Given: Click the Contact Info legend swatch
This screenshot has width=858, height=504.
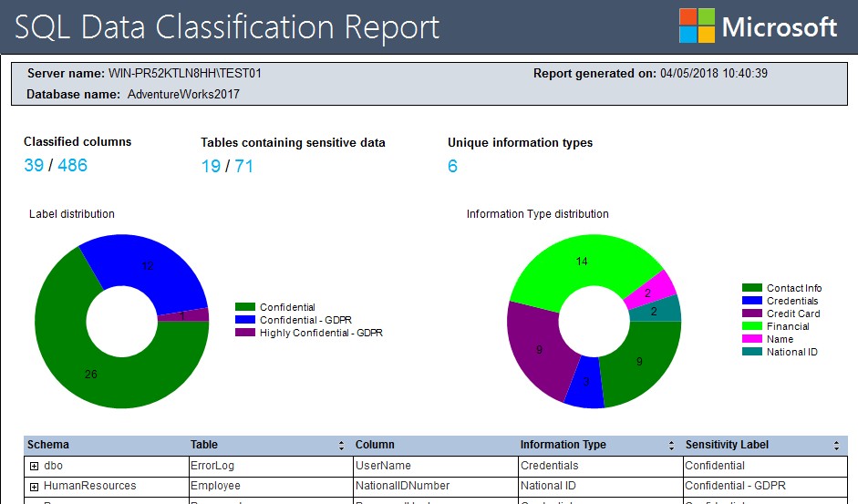Looking at the screenshot, I should (x=752, y=288).
